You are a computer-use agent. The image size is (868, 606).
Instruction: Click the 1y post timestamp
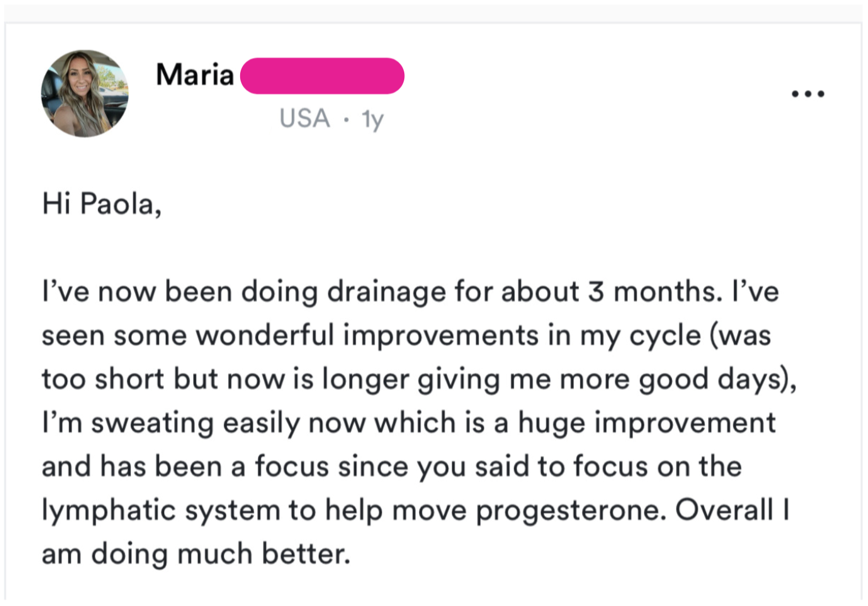pyautogui.click(x=372, y=119)
